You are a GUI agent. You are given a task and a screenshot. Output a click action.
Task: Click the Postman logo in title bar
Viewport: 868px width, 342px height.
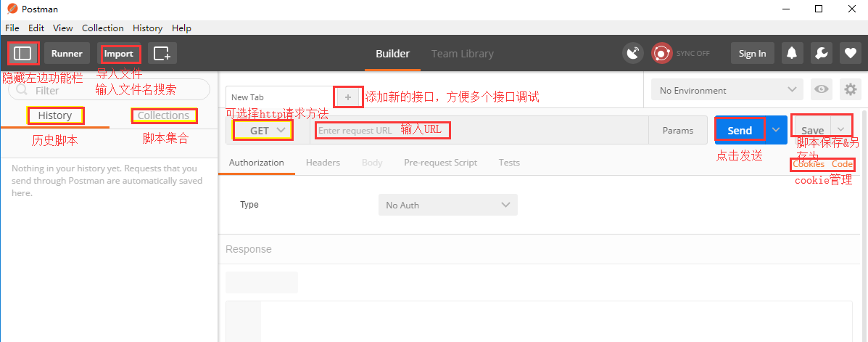(12, 9)
